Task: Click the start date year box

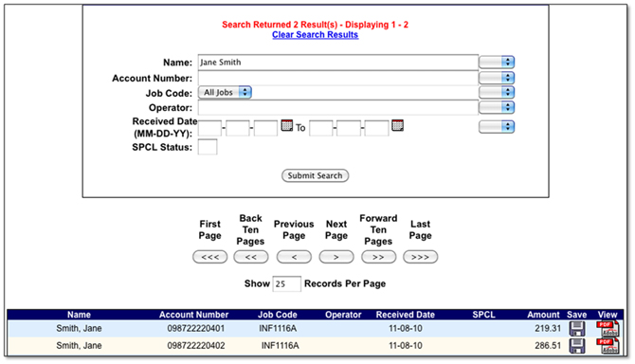Action: [x=265, y=128]
